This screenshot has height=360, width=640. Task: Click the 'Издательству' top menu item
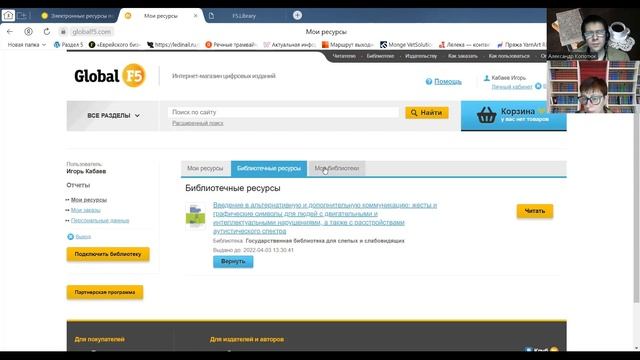[x=421, y=56]
